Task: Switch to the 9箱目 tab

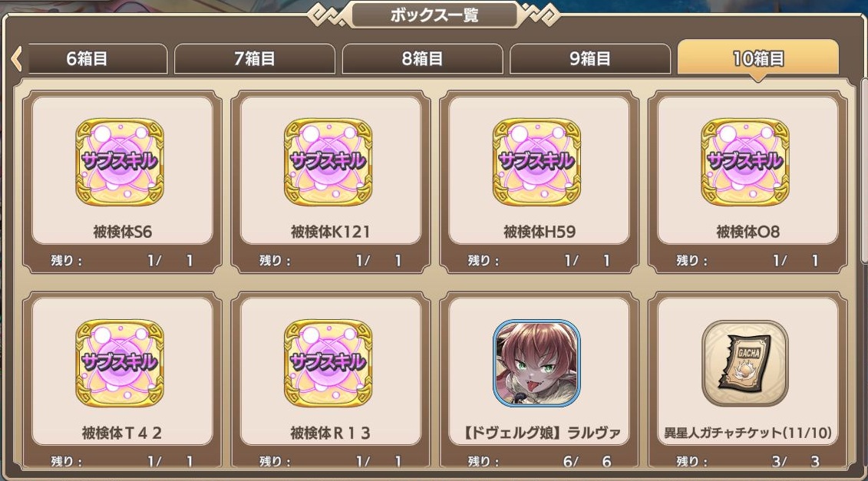Action: (x=590, y=58)
